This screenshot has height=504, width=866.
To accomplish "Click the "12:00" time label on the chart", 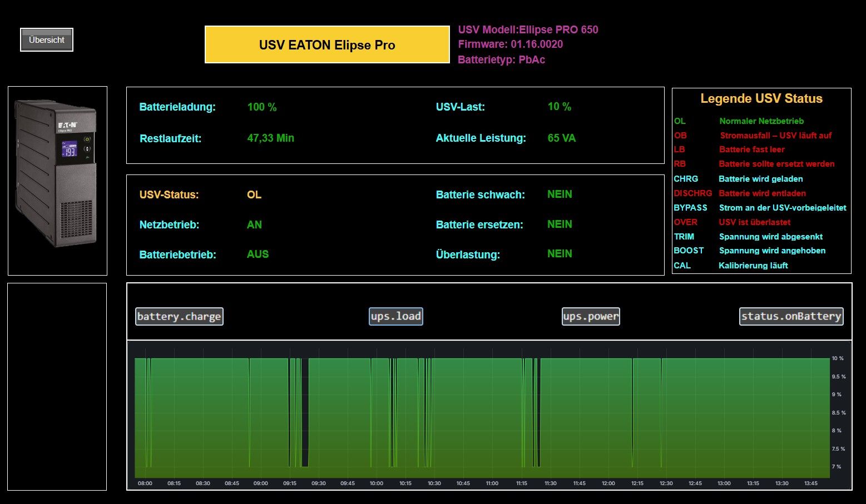I will point(608,483).
